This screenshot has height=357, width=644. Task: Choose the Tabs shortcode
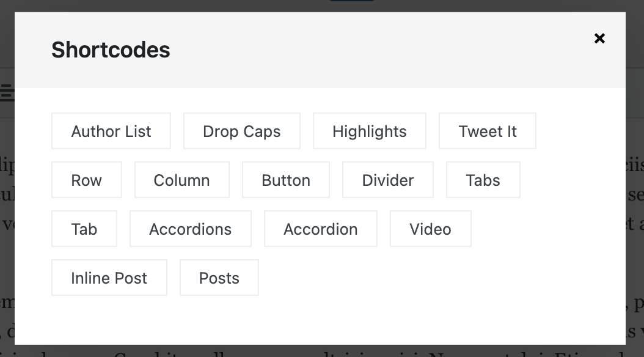pyautogui.click(x=483, y=180)
